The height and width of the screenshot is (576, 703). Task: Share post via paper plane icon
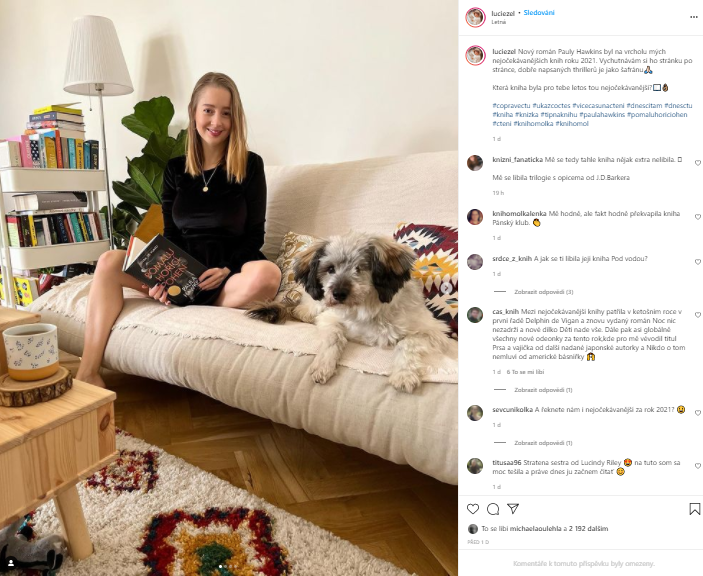[513, 508]
